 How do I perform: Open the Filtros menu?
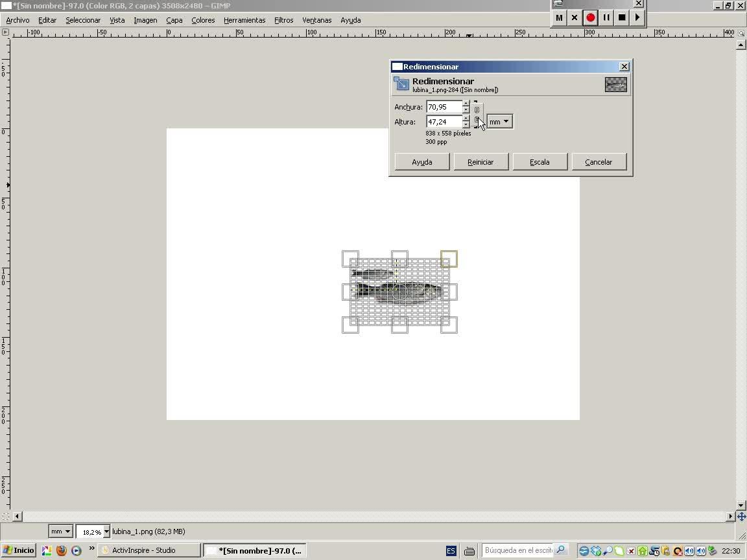click(283, 20)
